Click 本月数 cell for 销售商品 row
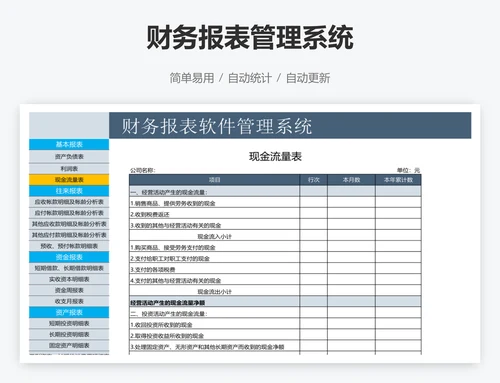The image size is (500, 383). coord(351,203)
